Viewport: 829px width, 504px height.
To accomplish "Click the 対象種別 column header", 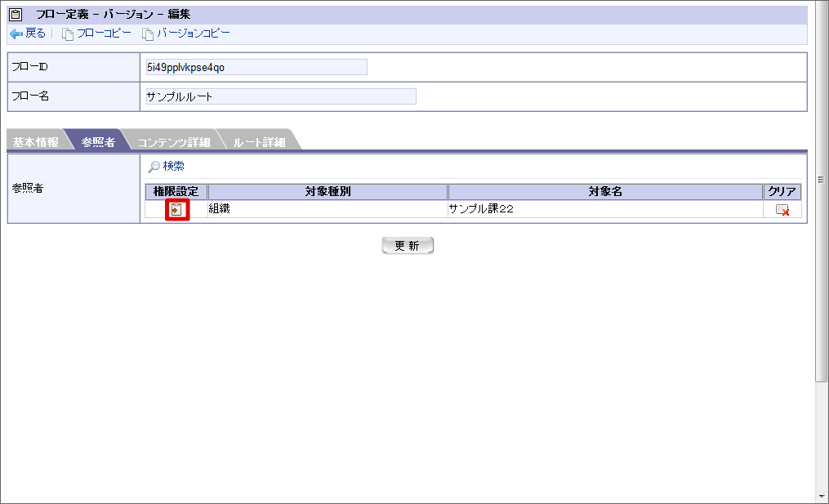I will (x=328, y=191).
